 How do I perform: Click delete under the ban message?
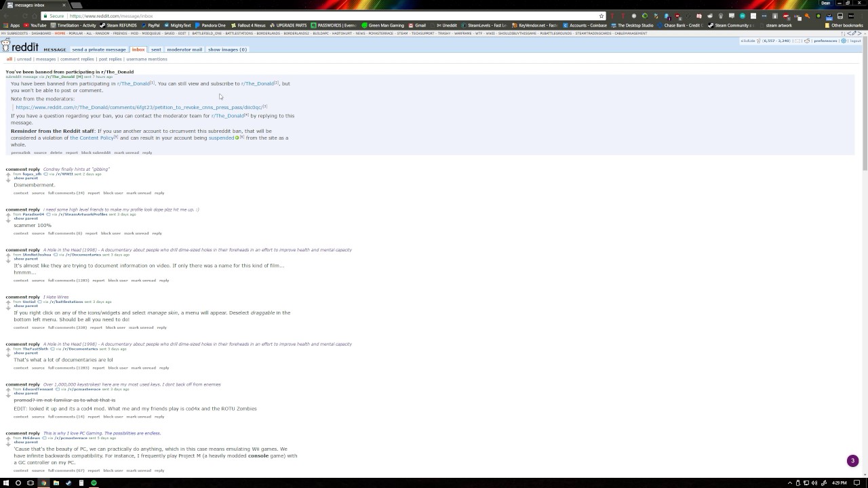tap(56, 152)
